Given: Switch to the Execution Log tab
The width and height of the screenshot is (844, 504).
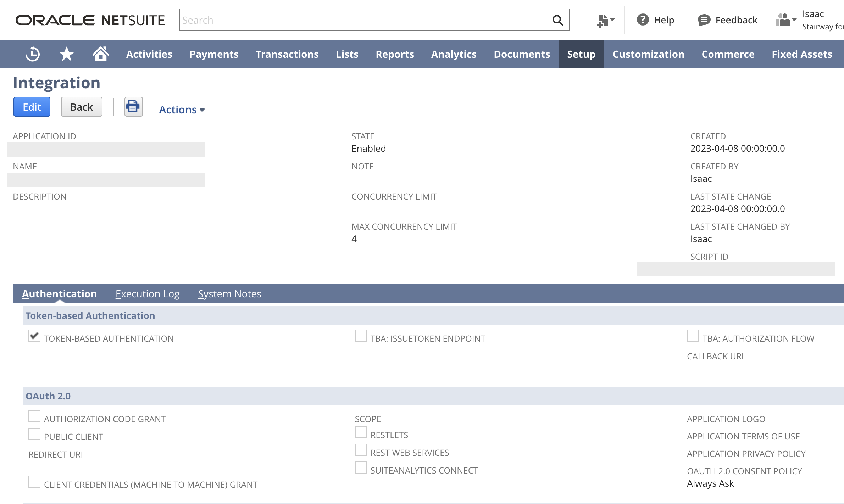Looking at the screenshot, I should (x=147, y=294).
